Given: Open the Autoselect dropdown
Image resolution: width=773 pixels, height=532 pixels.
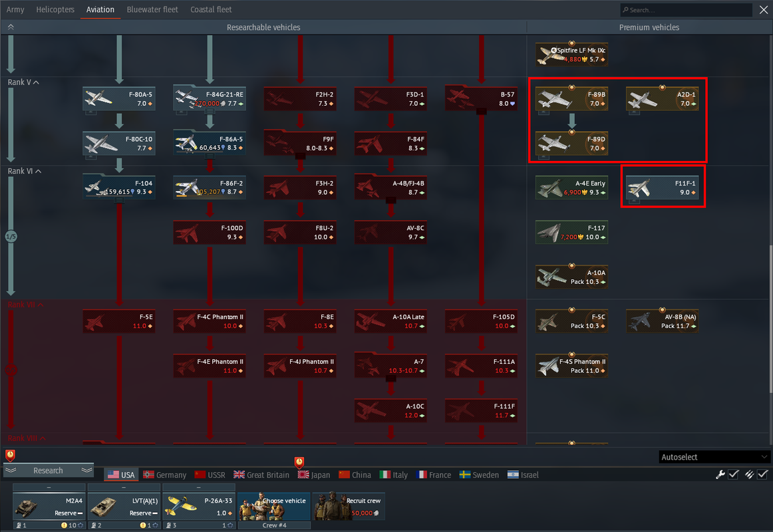Looking at the screenshot, I should pos(714,457).
